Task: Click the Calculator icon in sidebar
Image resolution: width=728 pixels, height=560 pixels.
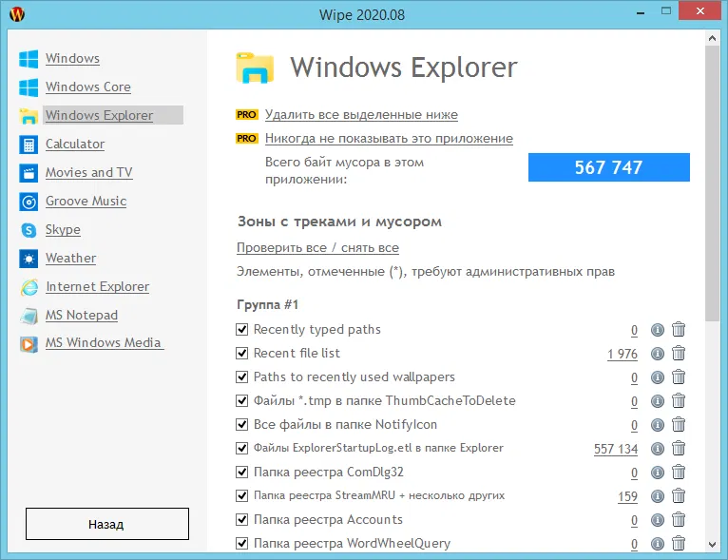Action: coord(29,145)
